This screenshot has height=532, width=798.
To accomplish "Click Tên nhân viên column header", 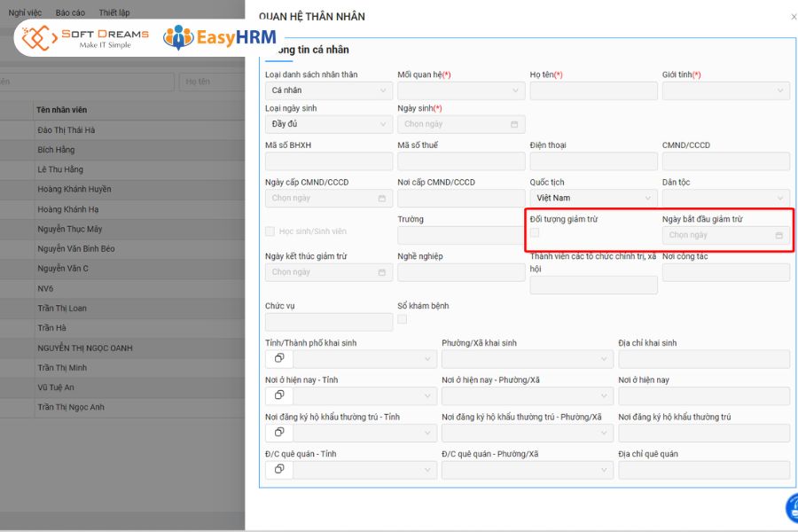I will click(x=61, y=110).
